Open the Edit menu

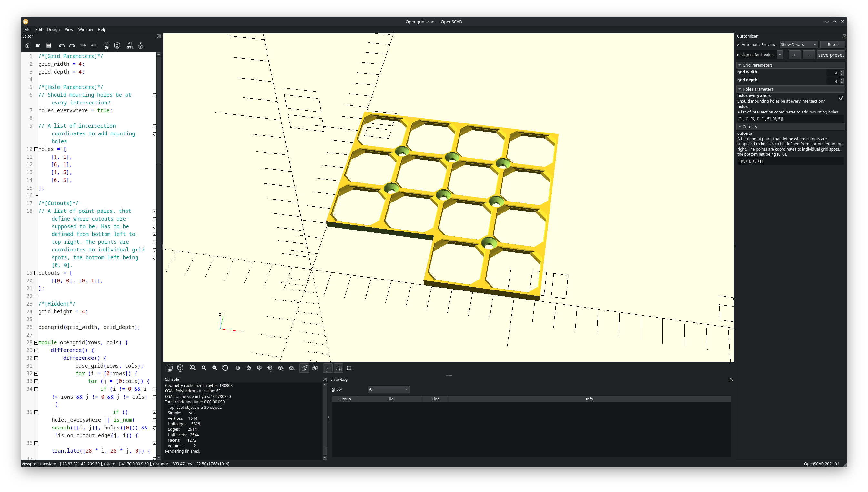pos(39,30)
